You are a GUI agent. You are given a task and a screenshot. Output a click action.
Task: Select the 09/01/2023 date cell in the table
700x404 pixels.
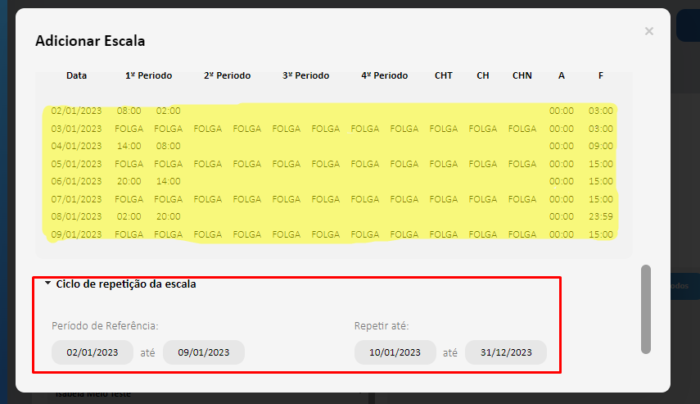(76, 234)
